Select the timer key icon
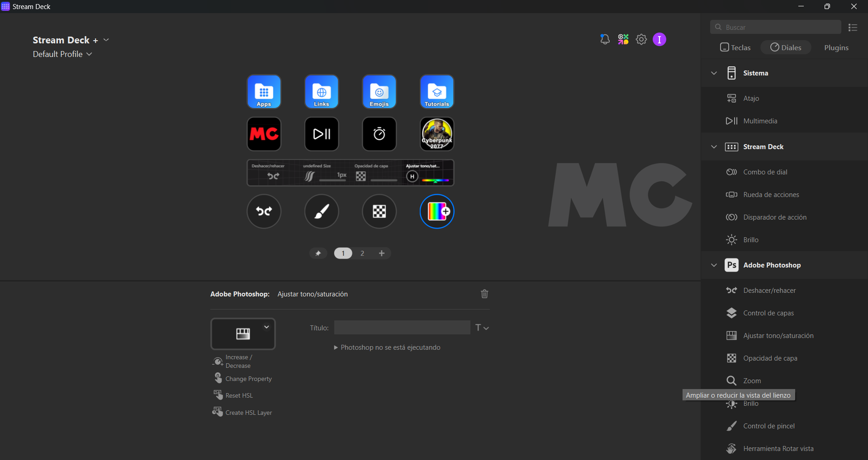The width and height of the screenshot is (868, 460). tap(379, 134)
